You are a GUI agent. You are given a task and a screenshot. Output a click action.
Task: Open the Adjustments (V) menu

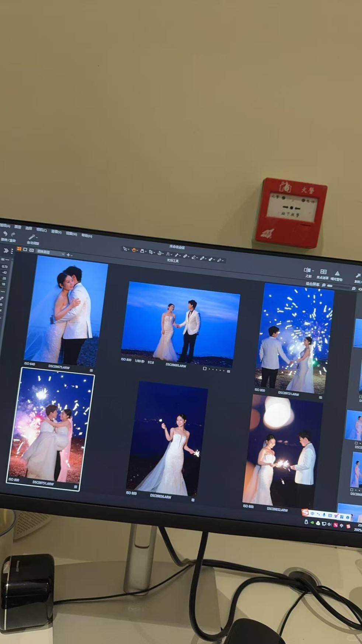pos(56,232)
